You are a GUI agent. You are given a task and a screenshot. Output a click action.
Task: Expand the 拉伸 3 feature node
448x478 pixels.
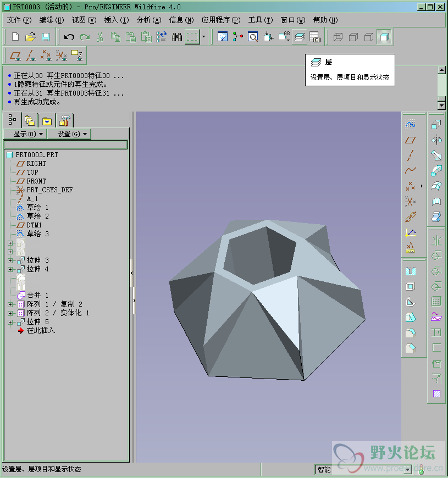click(10, 260)
